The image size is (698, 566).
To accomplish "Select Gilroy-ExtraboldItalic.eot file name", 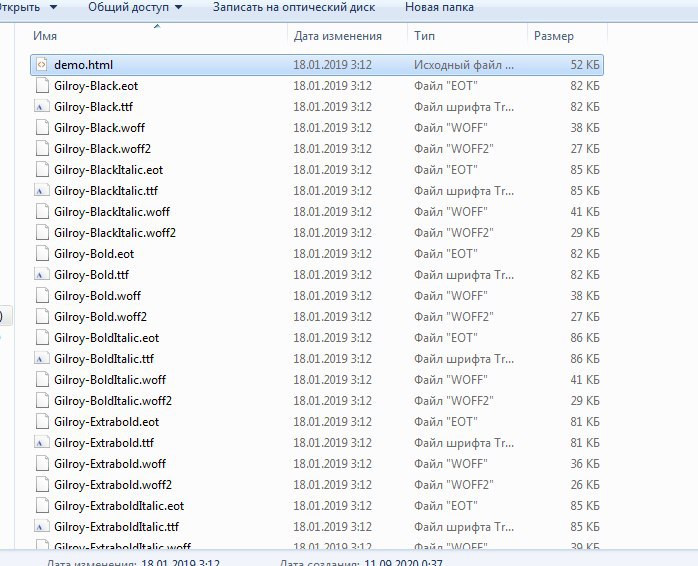I will tap(119, 506).
